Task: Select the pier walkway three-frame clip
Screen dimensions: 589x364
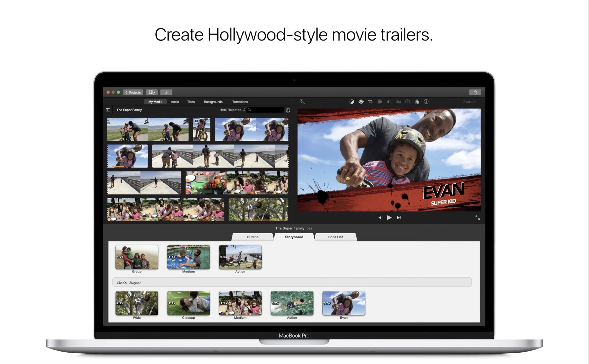Action: (220, 156)
